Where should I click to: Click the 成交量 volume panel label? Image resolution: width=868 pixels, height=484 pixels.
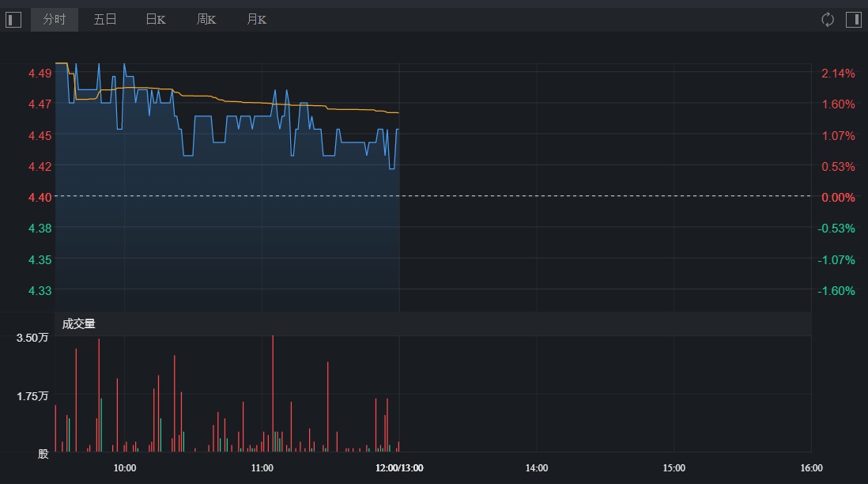78,324
